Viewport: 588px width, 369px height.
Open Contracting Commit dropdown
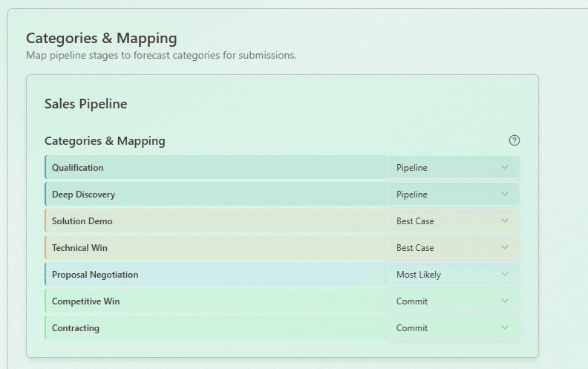click(453, 327)
